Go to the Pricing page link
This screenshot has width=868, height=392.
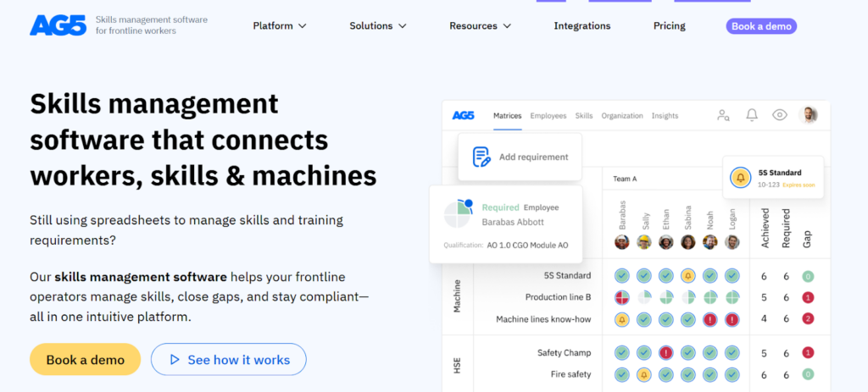pos(669,26)
